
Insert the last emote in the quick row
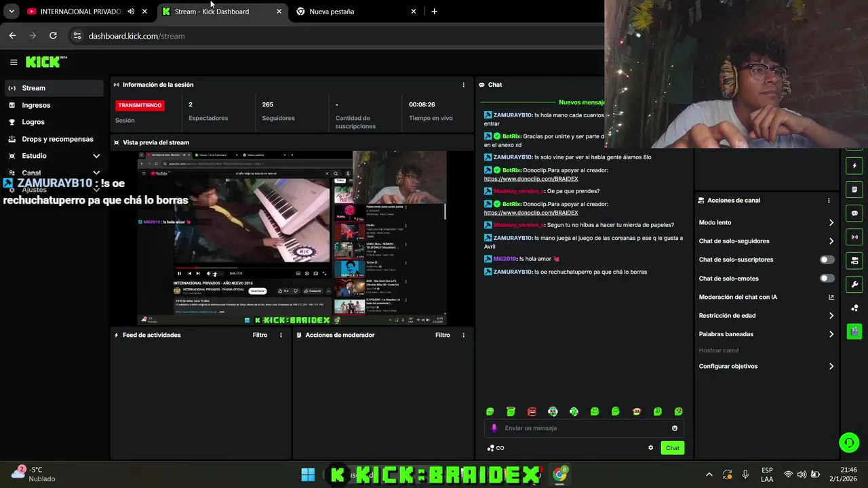pos(678,411)
